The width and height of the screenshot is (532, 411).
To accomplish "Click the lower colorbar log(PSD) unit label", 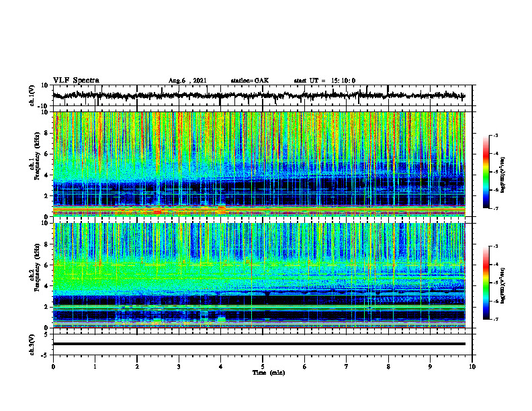I will (503, 285).
